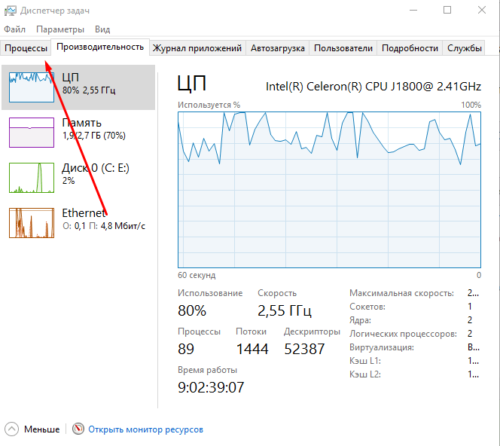Open the Открыть монитор ресурсов link

click(146, 429)
